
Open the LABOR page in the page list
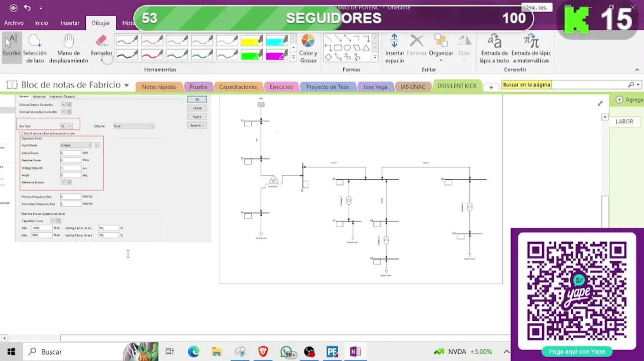click(624, 121)
